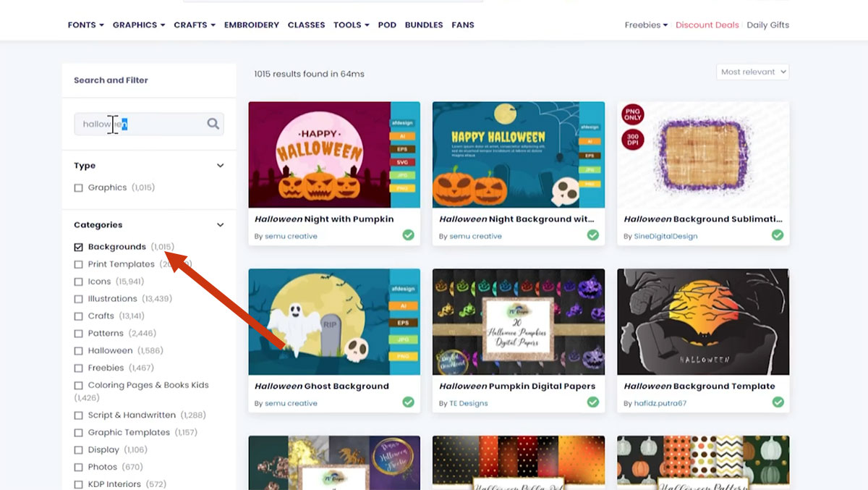The height and width of the screenshot is (490, 868).
Task: Open the EMBROIDERY menu item
Action: pyautogui.click(x=251, y=25)
